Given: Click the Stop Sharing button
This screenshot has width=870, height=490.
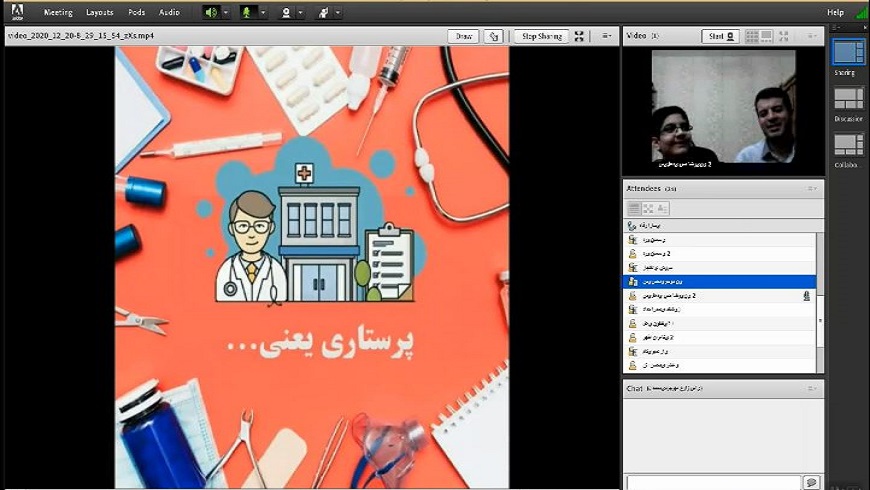Looking at the screenshot, I should 542,36.
